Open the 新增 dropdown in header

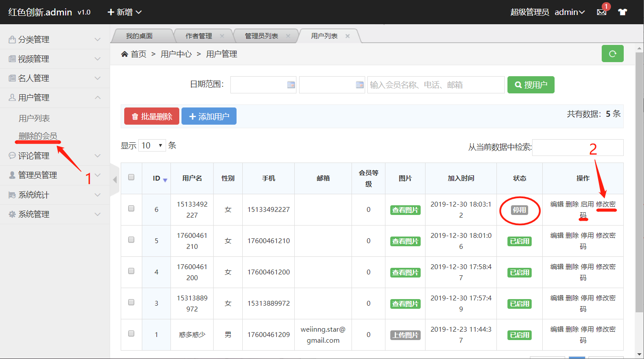pyautogui.click(x=125, y=12)
